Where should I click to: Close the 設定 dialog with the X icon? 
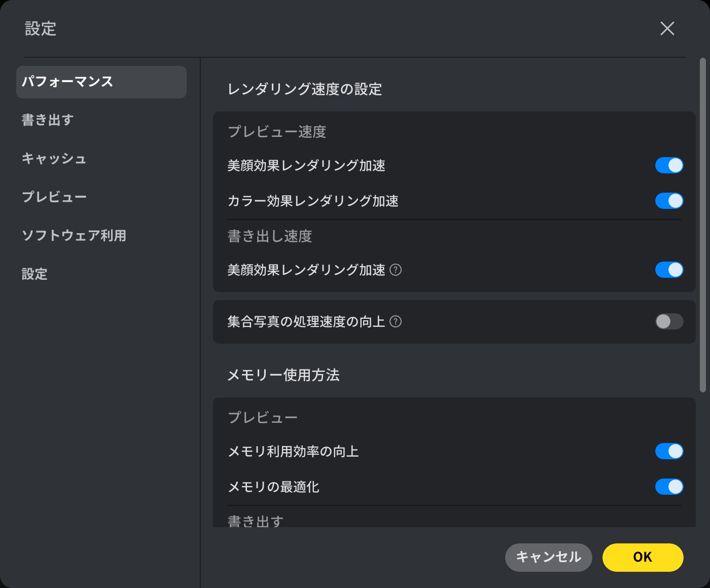tap(667, 28)
